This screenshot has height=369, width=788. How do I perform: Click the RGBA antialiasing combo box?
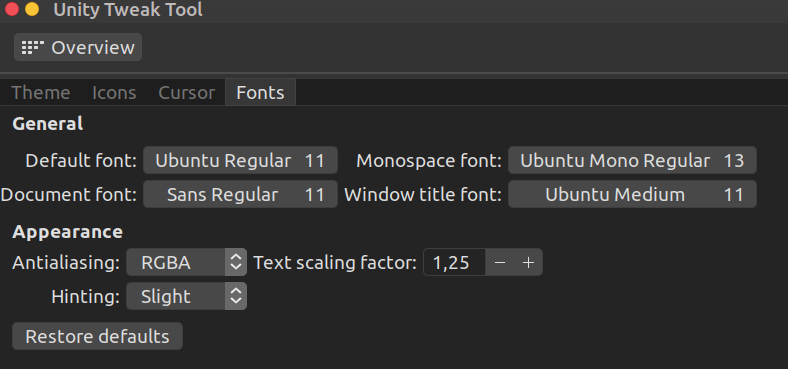point(186,262)
